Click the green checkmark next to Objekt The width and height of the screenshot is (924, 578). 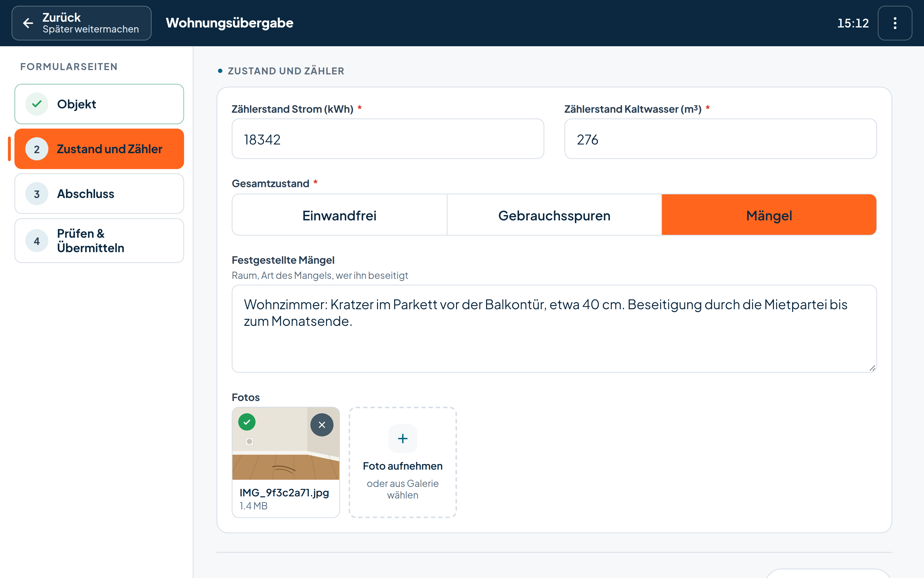(x=37, y=104)
